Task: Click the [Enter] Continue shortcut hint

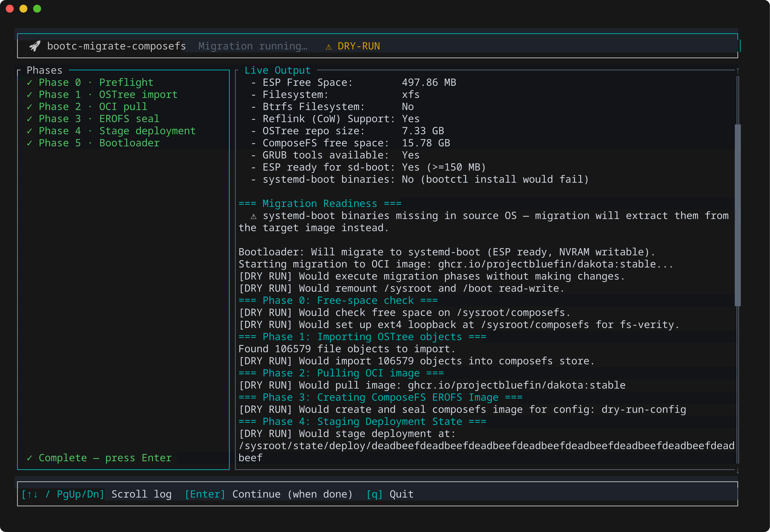Action: pyautogui.click(x=269, y=494)
